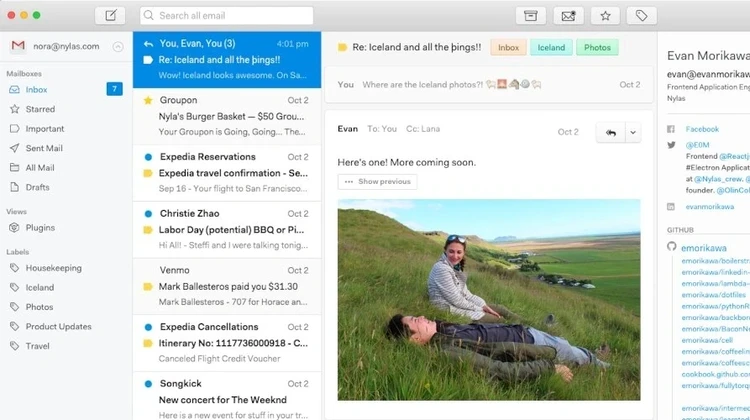
Task: Click the Gmail account icon
Action: point(18,46)
